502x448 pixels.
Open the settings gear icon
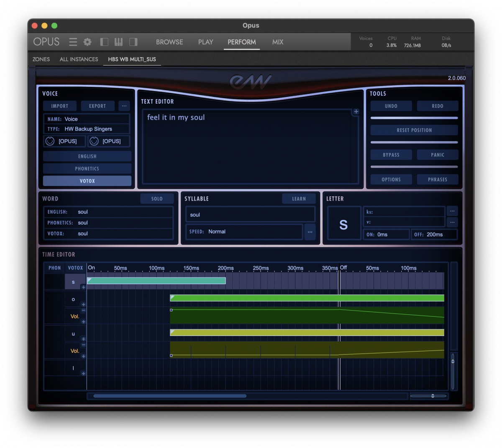click(x=87, y=42)
